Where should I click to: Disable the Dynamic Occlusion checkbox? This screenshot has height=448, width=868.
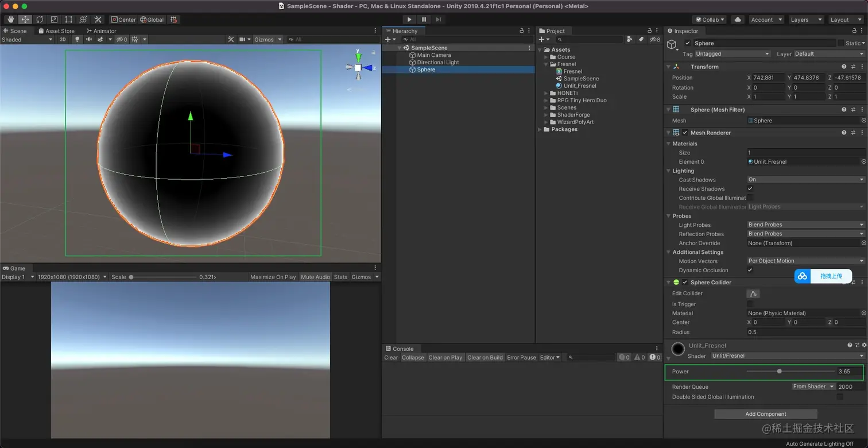(750, 270)
